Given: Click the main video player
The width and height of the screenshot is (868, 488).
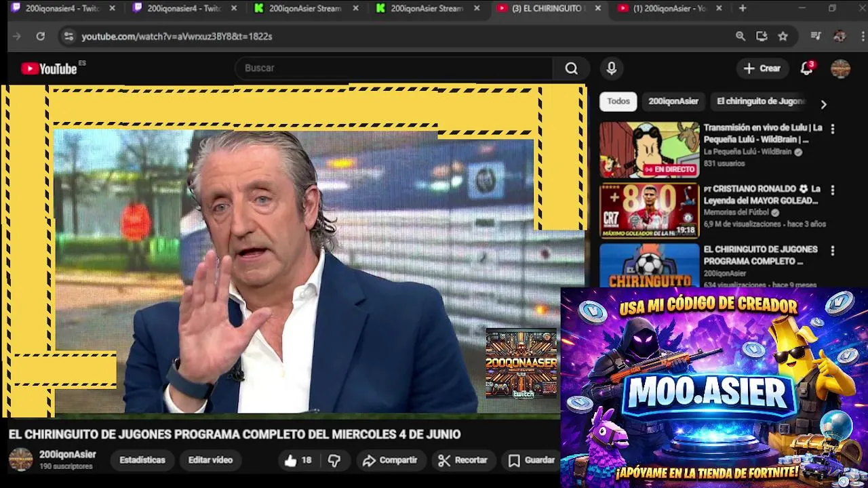Looking at the screenshot, I should [294, 249].
